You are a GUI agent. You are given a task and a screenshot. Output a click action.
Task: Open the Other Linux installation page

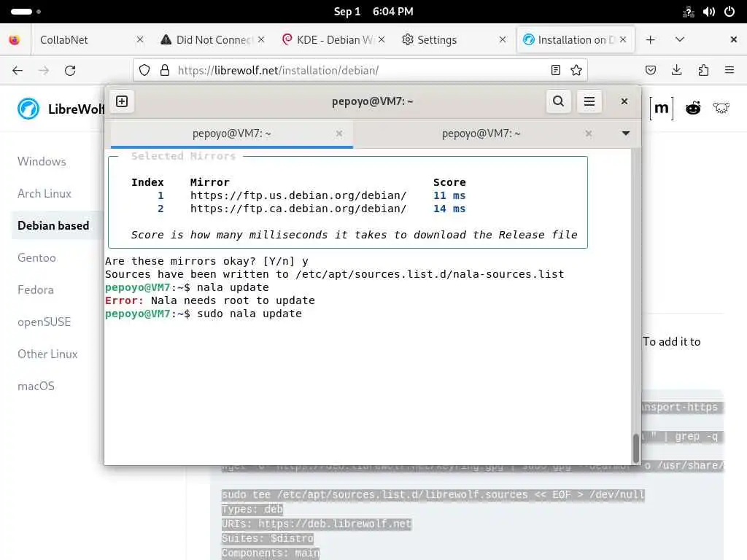pos(47,354)
